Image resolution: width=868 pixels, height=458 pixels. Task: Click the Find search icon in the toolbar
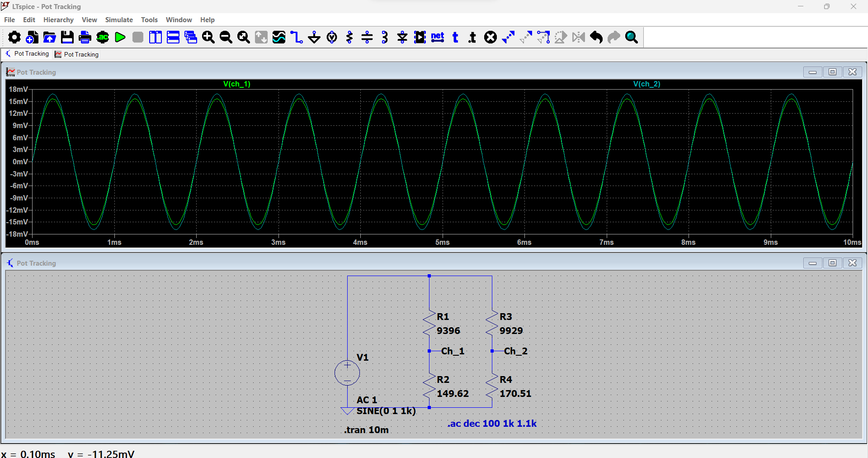[632, 37]
